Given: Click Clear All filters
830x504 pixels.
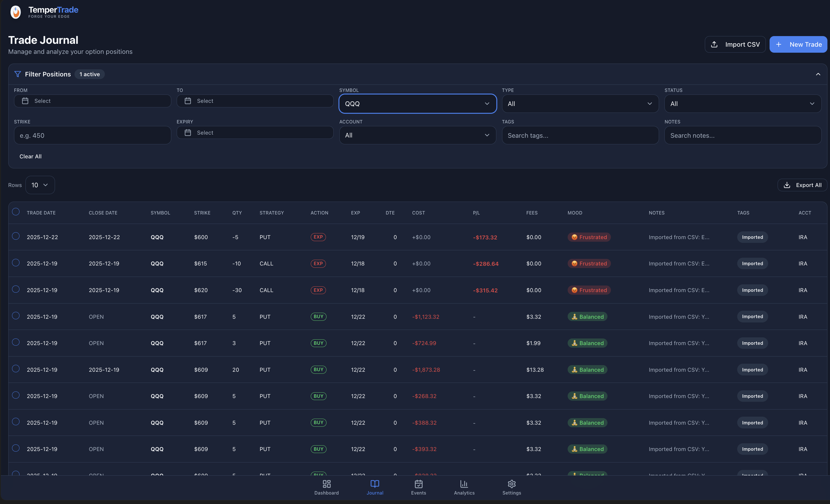Looking at the screenshot, I should click(30, 156).
